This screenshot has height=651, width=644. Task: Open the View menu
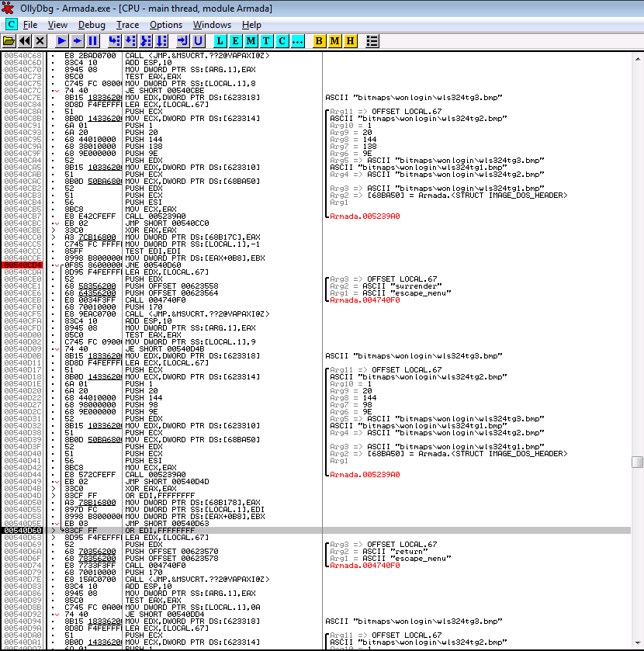[57, 25]
